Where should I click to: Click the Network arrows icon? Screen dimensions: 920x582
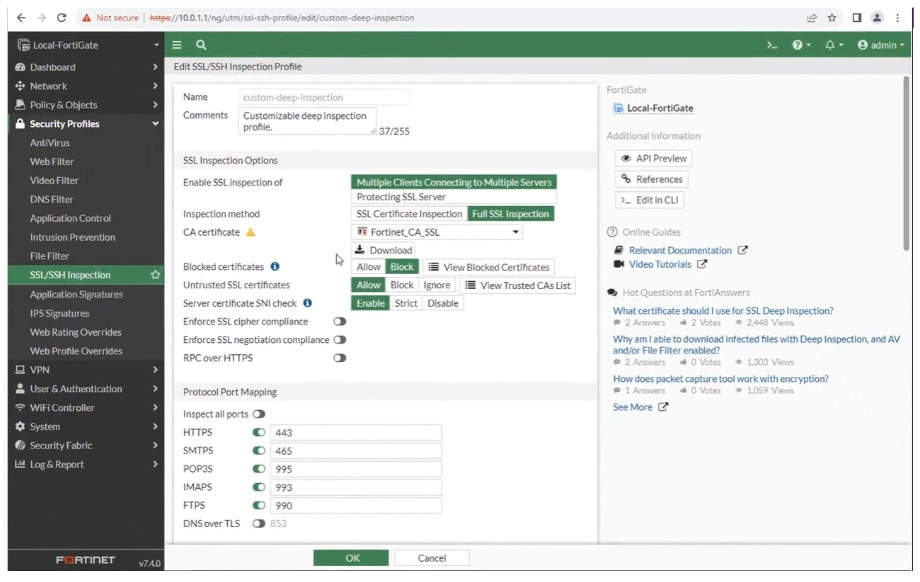pyautogui.click(x=20, y=86)
